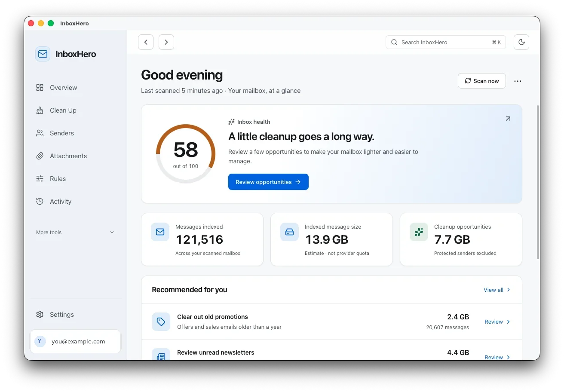Click the Cleanup opportunities sparkle icon
The width and height of the screenshot is (564, 392).
(419, 232)
